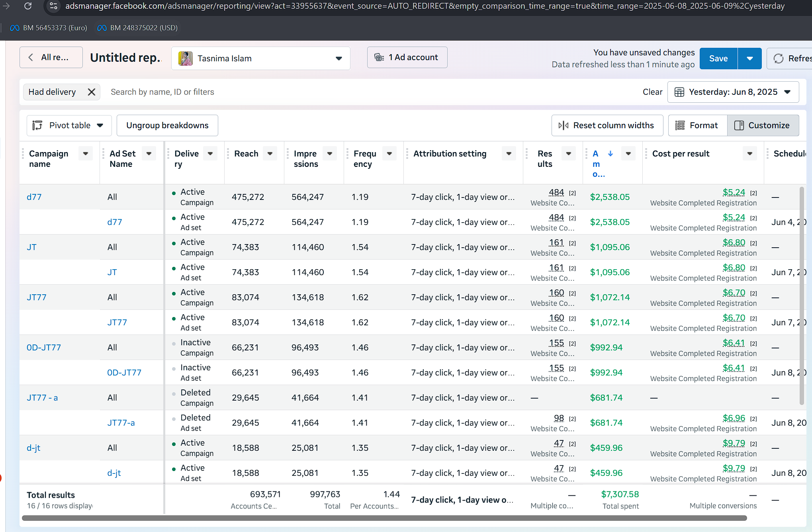This screenshot has width=812, height=532.
Task: Remove the Had delivery filter
Action: [92, 92]
